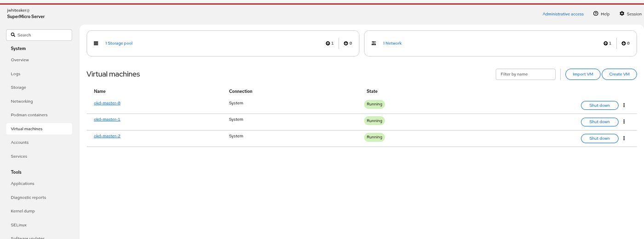Select Virtual machines in sidebar
The image size is (644, 239).
[x=39, y=129]
